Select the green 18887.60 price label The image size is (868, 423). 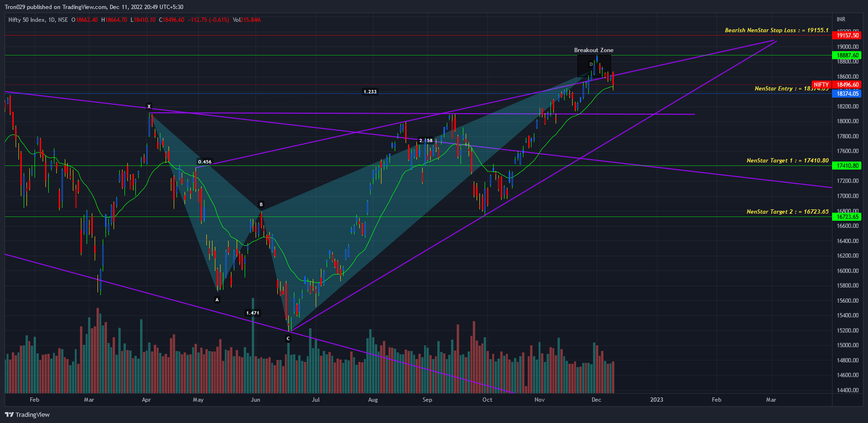(x=847, y=55)
